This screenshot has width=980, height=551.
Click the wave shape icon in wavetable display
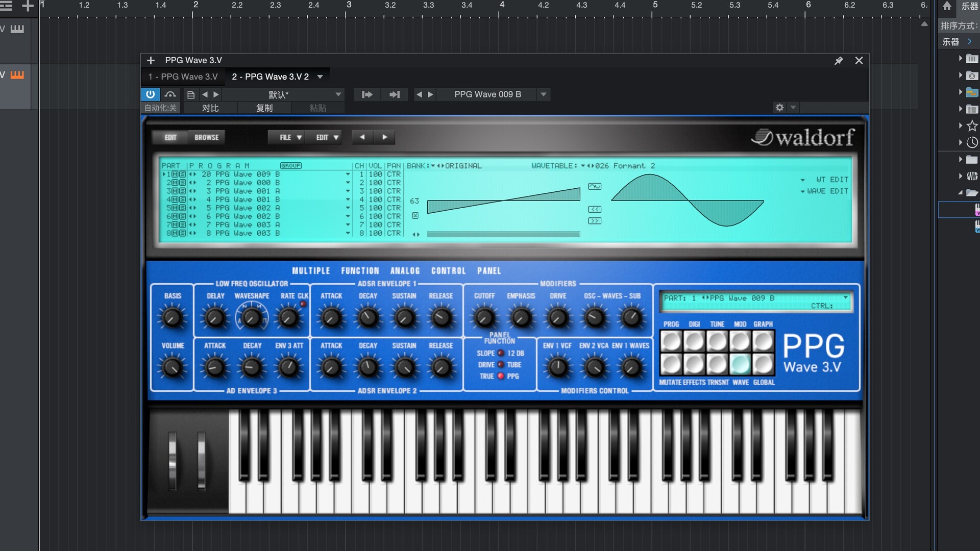(595, 186)
